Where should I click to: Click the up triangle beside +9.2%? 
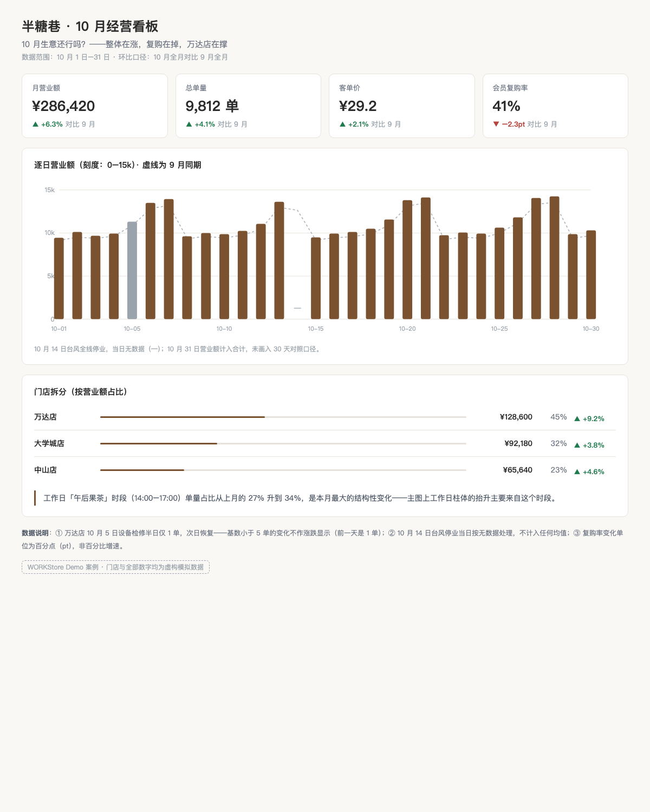point(577,418)
